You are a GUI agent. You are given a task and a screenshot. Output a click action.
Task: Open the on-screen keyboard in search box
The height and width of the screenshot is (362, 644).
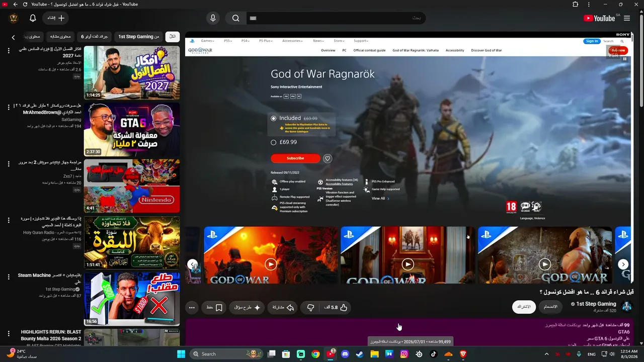click(x=253, y=18)
